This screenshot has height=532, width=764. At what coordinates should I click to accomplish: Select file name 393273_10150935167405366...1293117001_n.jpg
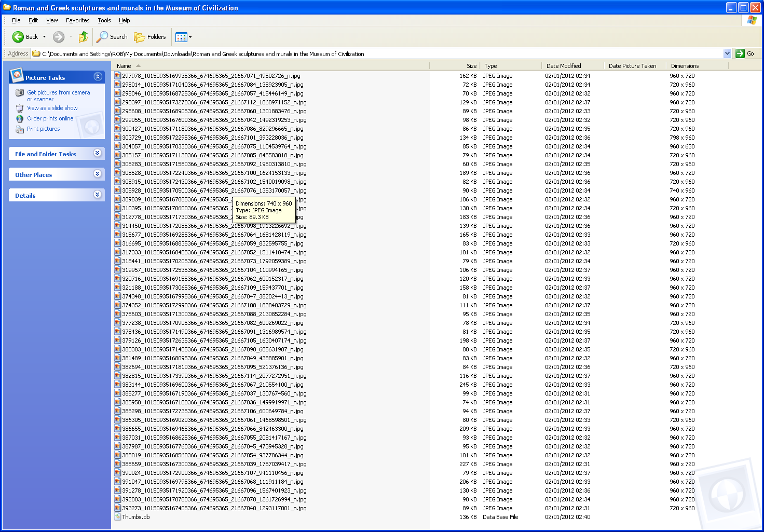pos(214,508)
